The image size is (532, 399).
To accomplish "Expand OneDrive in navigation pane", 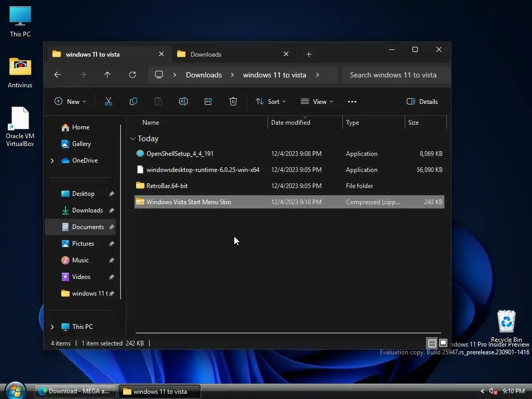I will click(52, 161).
